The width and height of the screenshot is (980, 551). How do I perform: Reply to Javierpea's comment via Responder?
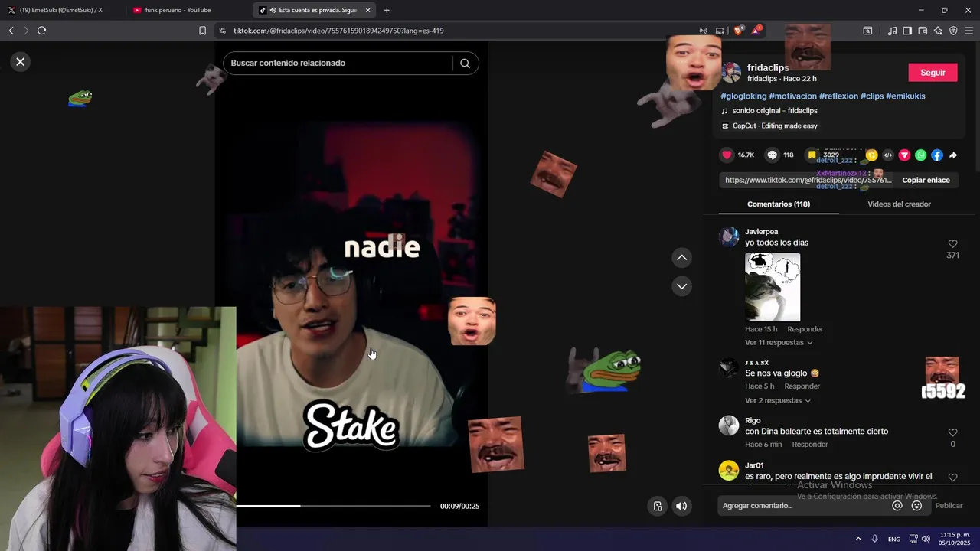(805, 330)
